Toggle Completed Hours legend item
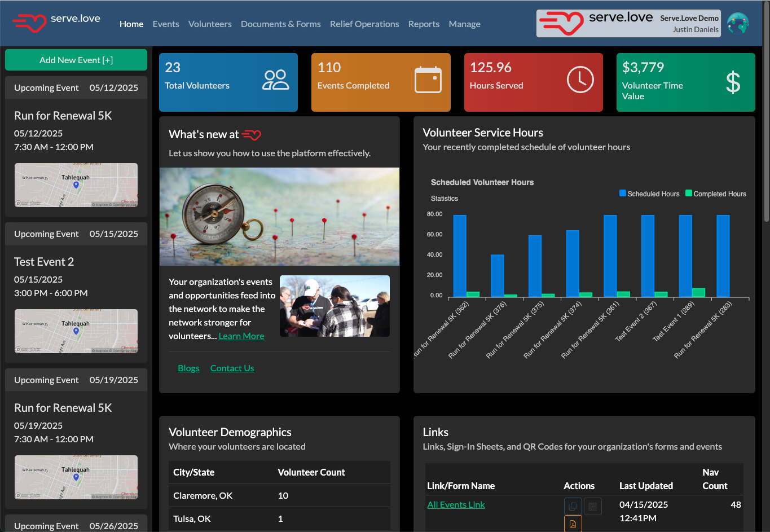770x532 pixels. (x=715, y=194)
